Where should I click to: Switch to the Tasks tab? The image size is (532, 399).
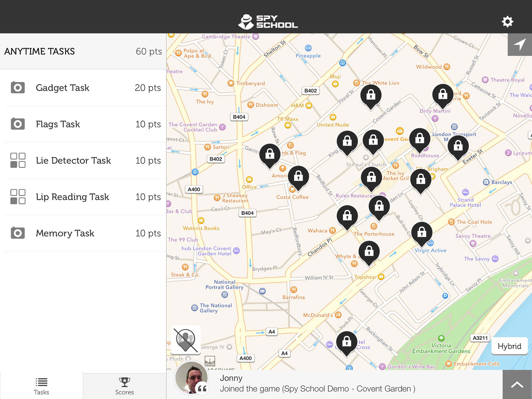pos(41,386)
